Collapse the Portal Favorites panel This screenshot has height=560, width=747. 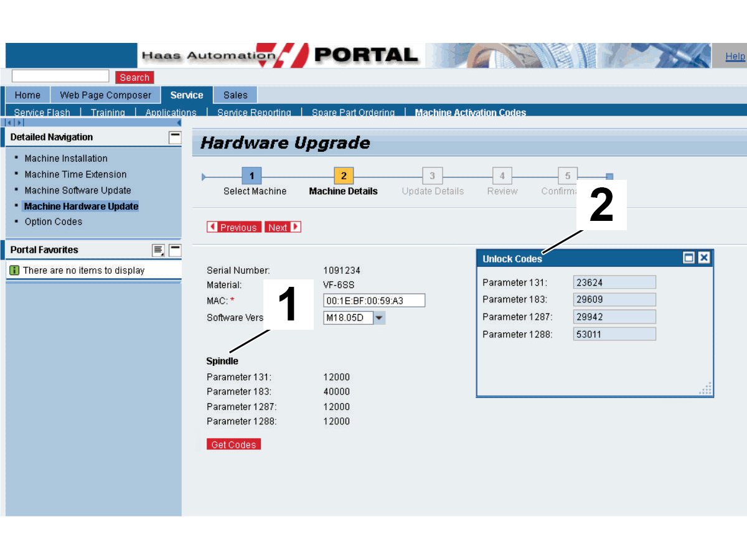point(176,250)
